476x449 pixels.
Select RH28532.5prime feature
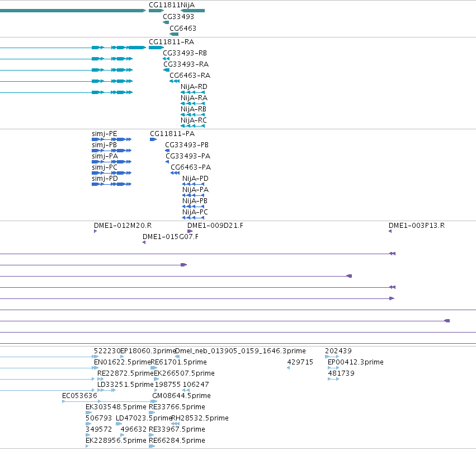[x=200, y=418]
